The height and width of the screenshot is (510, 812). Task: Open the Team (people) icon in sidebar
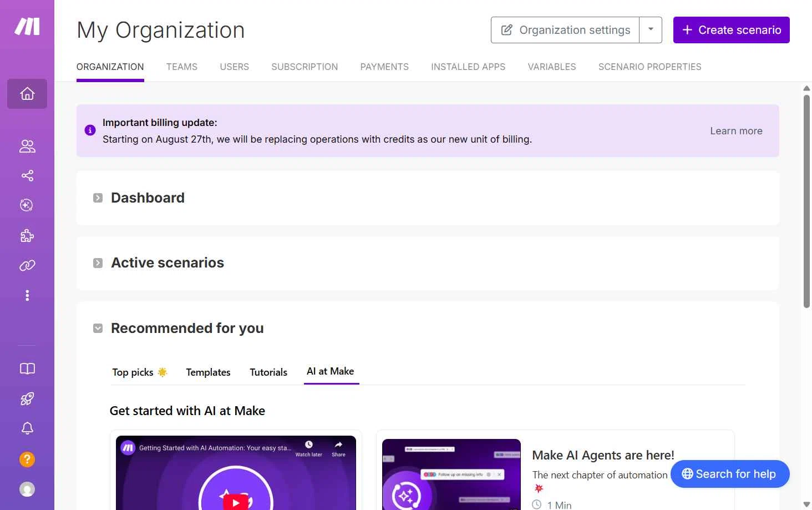[27, 146]
